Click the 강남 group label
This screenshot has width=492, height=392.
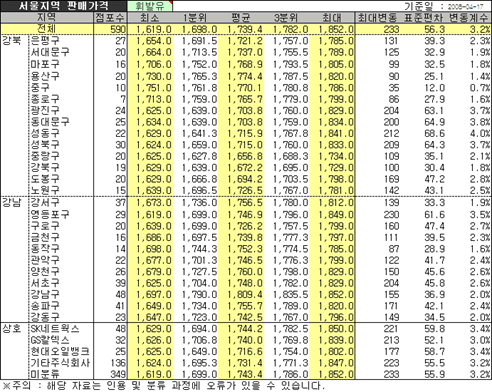pos(12,202)
